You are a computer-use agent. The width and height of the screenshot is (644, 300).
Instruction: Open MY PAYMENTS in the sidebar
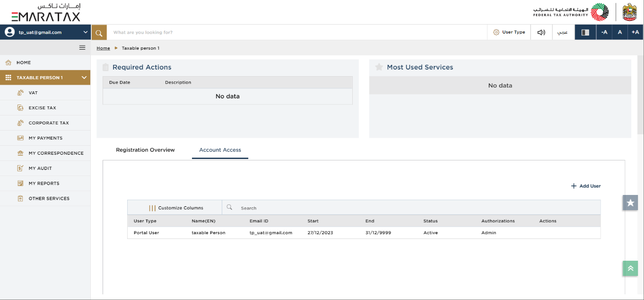(x=45, y=138)
